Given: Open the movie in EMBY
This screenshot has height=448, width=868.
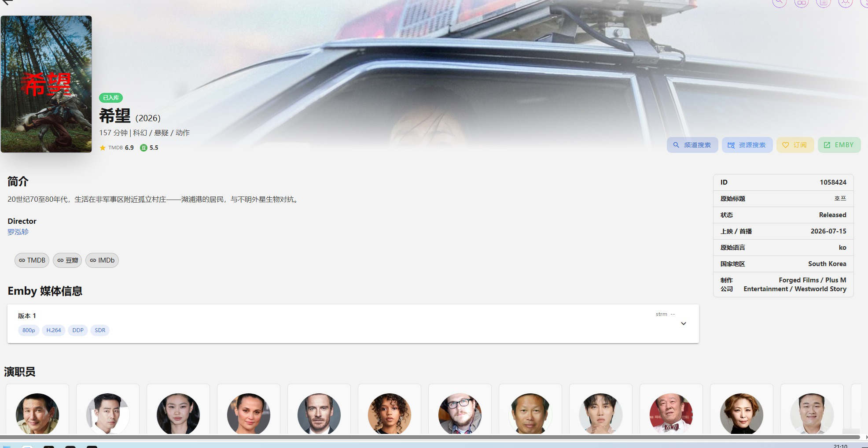Looking at the screenshot, I should 839,145.
